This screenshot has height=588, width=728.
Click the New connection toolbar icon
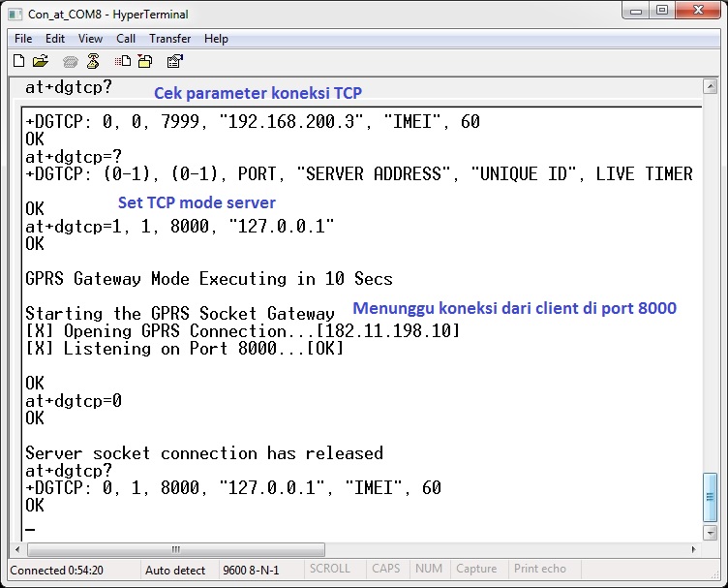tap(18, 61)
